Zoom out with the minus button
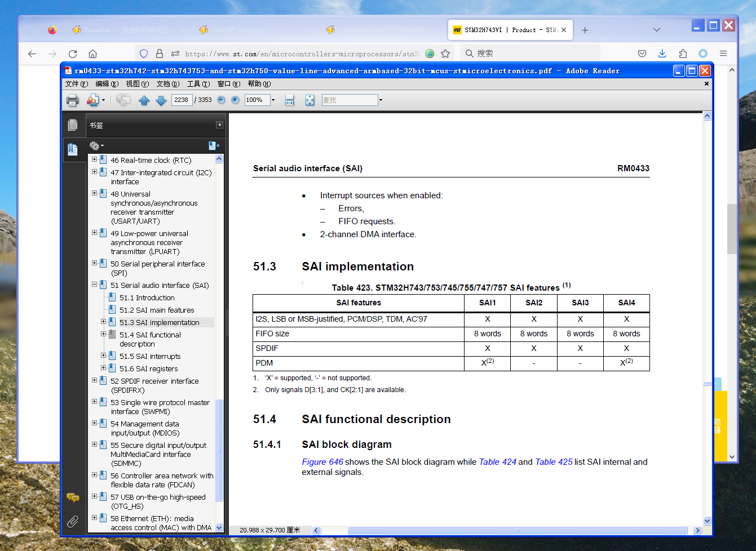 click(x=221, y=100)
